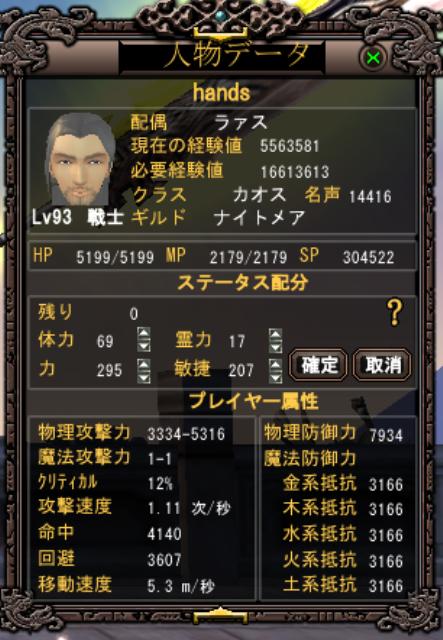Close the 人物データ window with green X
Screen dimensions: 443x640
point(373,58)
